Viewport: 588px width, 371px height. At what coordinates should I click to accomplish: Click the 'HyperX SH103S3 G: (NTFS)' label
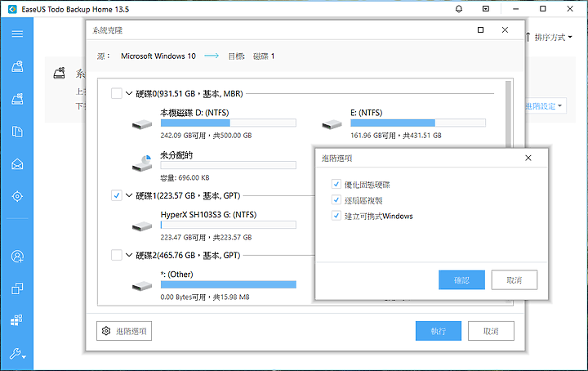pos(208,215)
